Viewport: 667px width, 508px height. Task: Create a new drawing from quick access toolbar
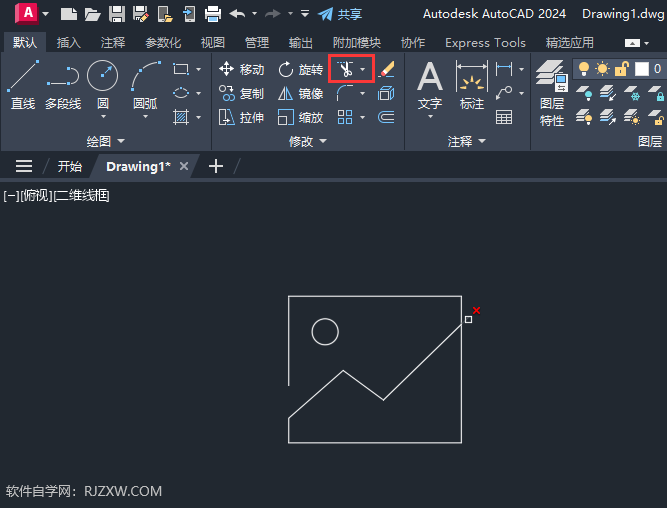point(68,14)
